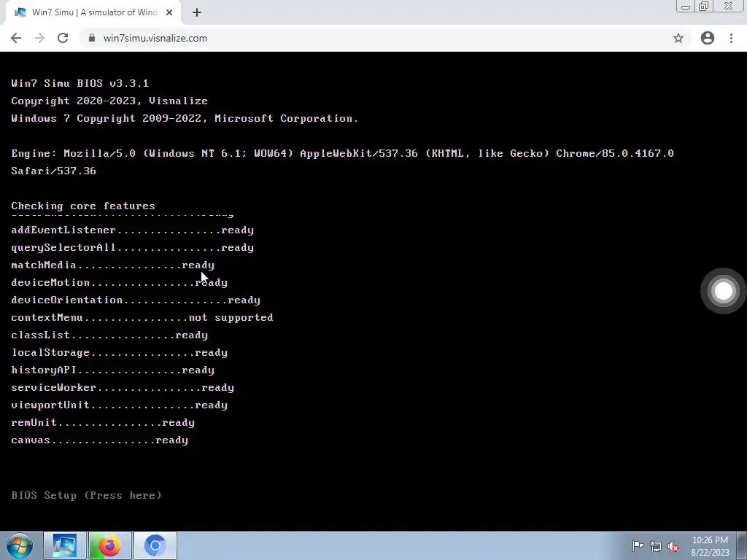Viewport: 747px width, 560px height.
Task: Click the 'Safari/537.36' line
Action: click(53, 171)
